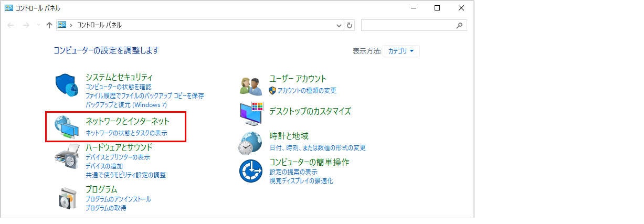Click the User Accounts people icon
Screen dimensions: 644x224
point(250,86)
